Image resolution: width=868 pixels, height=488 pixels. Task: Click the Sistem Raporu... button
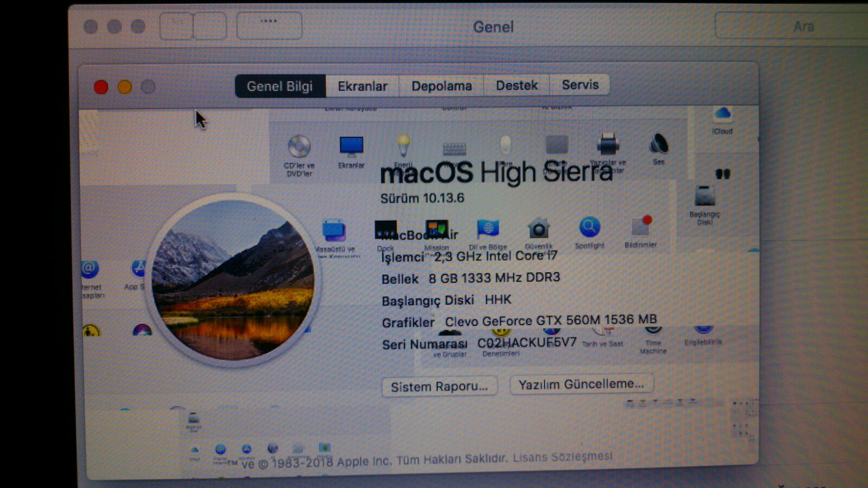[x=439, y=387]
